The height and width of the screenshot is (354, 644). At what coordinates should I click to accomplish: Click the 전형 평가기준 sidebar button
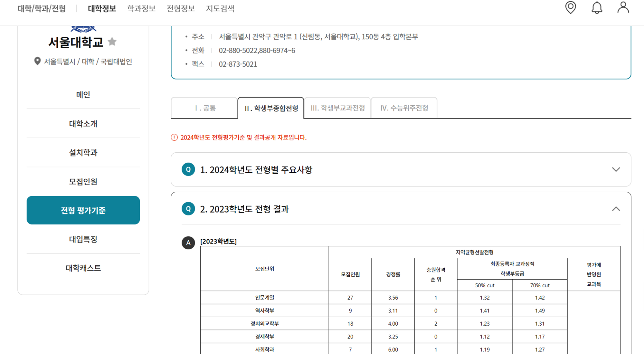pyautogui.click(x=83, y=210)
